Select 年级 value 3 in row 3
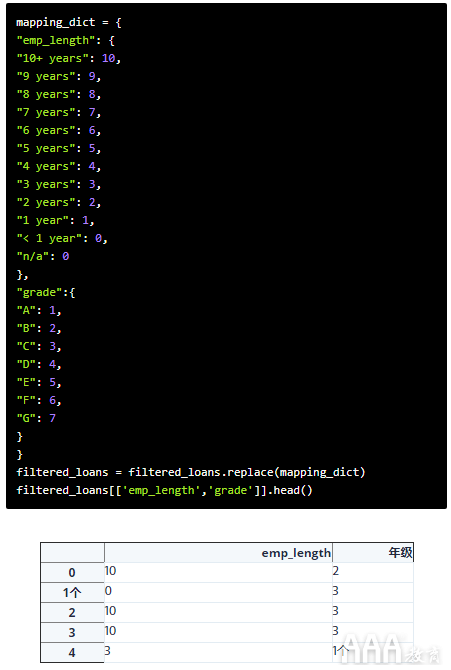Screen dimensions: 451x670 [336, 631]
